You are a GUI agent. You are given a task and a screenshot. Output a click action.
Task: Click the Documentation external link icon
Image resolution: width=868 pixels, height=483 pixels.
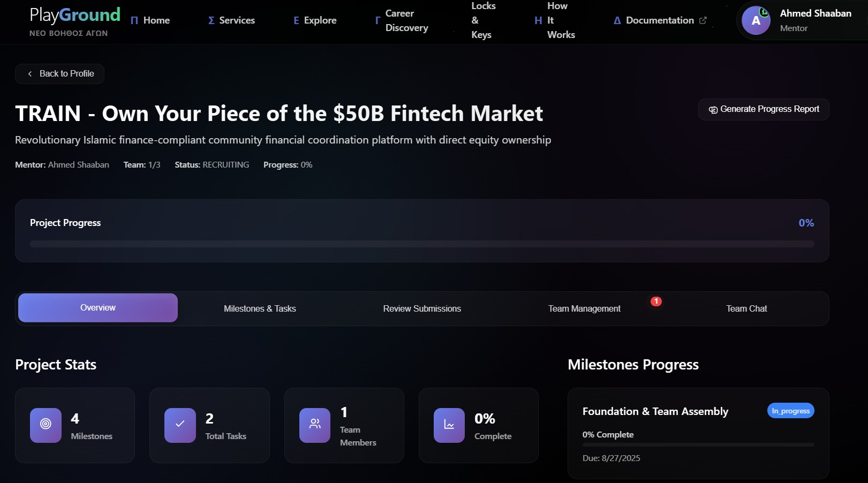[x=703, y=20]
